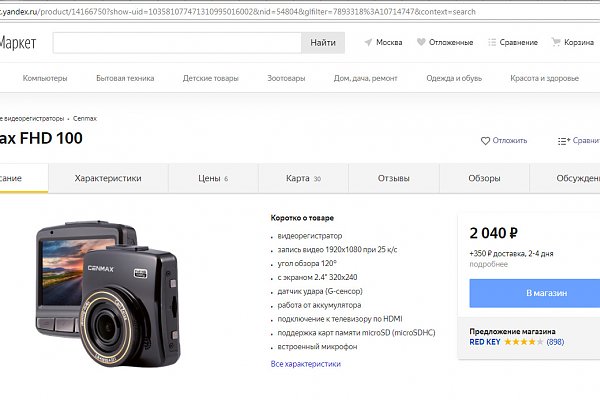The image size is (600, 400).
Task: Click the Москва location arrow icon
Action: point(368,43)
